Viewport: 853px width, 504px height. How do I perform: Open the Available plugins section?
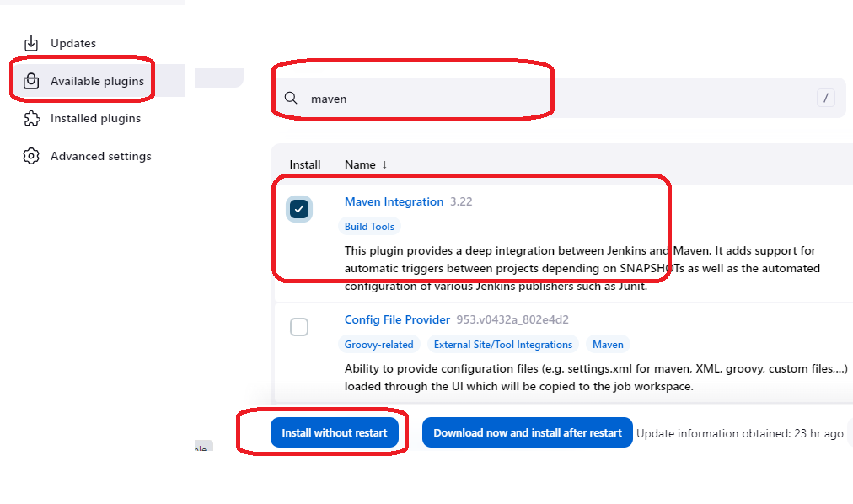[98, 81]
